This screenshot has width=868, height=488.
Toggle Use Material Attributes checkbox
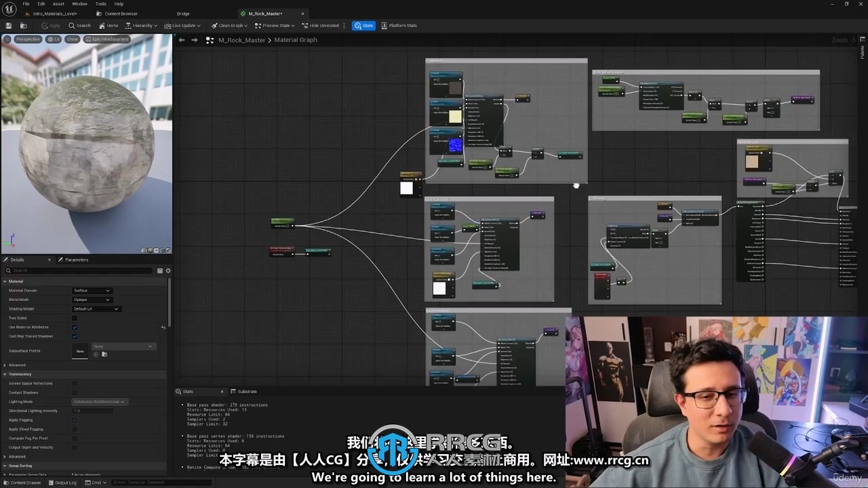[x=75, y=327]
